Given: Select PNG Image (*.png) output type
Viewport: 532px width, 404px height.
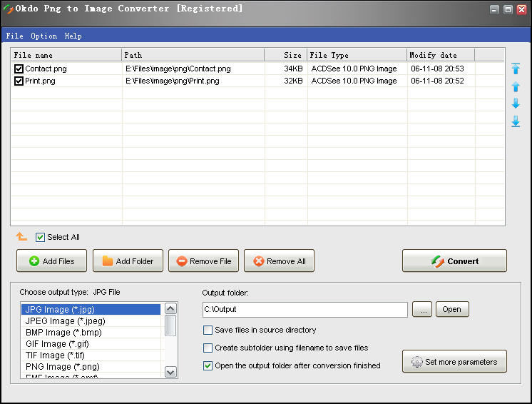Looking at the screenshot, I should click(x=91, y=367).
